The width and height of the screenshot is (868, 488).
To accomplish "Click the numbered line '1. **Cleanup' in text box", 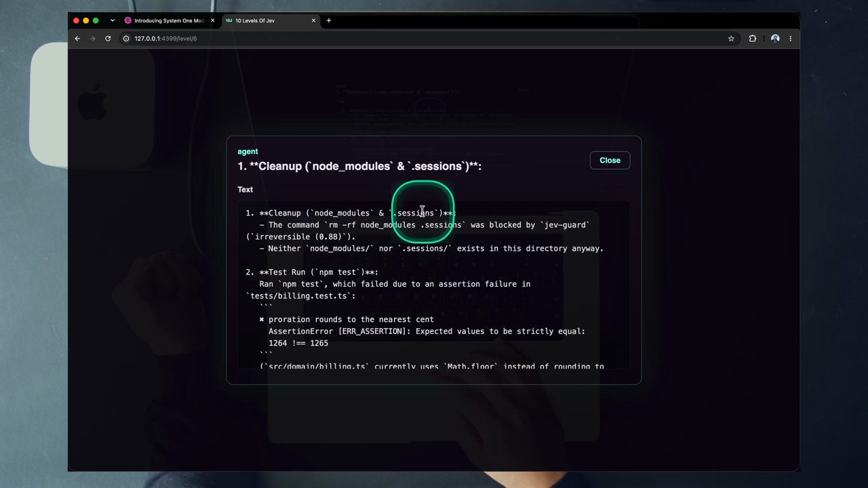I will [351, 213].
